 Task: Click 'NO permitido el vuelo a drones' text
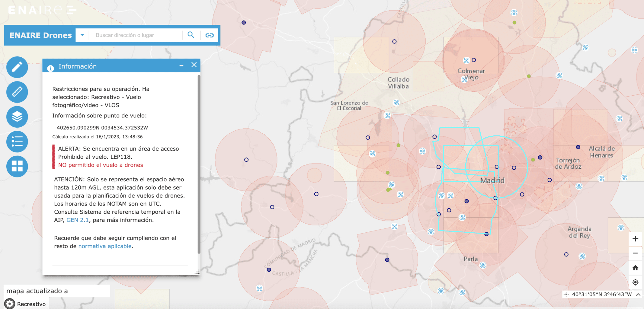[101, 165]
